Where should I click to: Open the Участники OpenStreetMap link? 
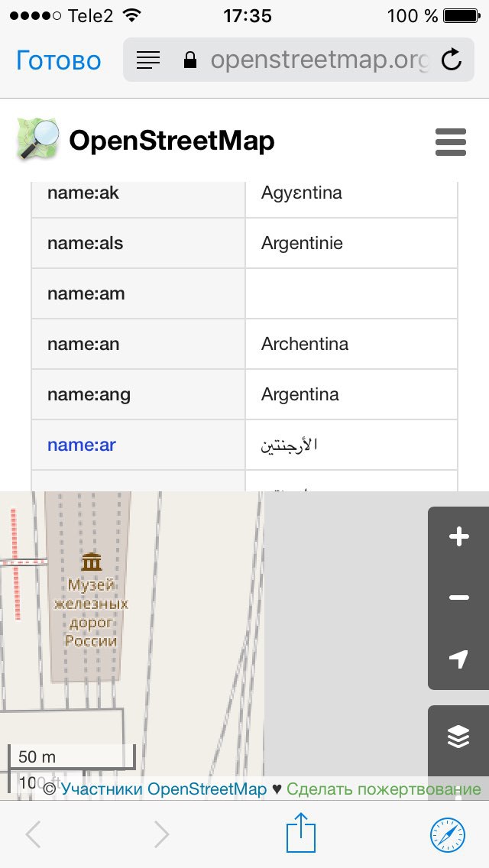coord(164,789)
